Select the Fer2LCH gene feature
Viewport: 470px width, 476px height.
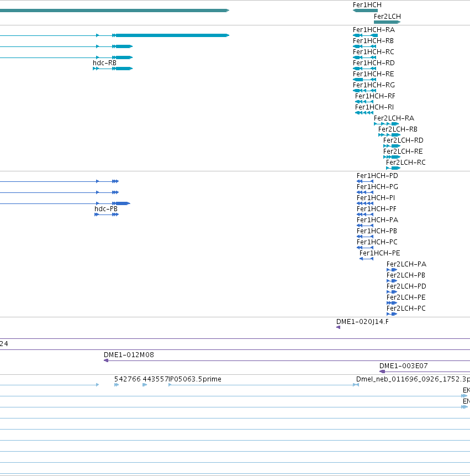coord(387,22)
